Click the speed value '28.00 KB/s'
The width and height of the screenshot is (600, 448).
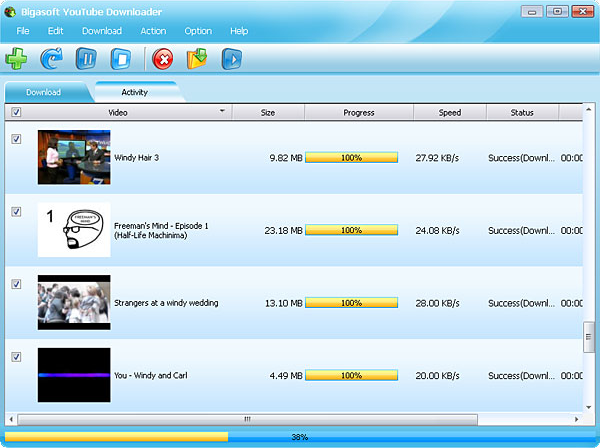(x=437, y=303)
